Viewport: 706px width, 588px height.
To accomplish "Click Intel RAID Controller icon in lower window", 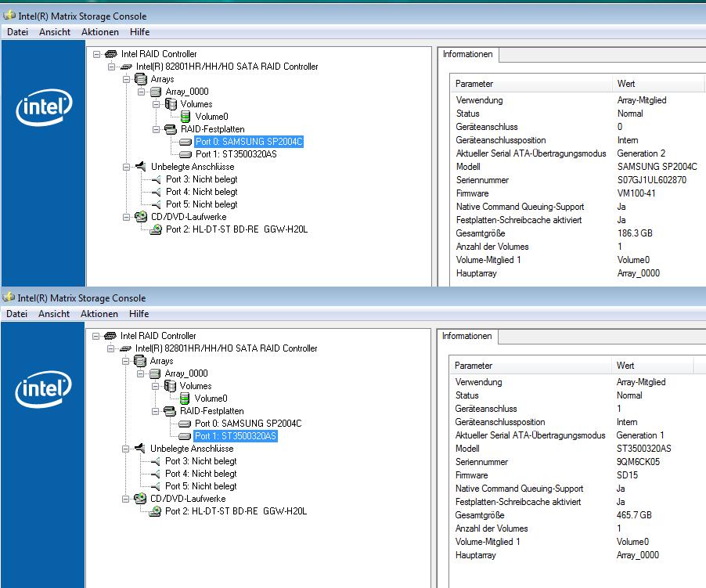I will [x=110, y=336].
